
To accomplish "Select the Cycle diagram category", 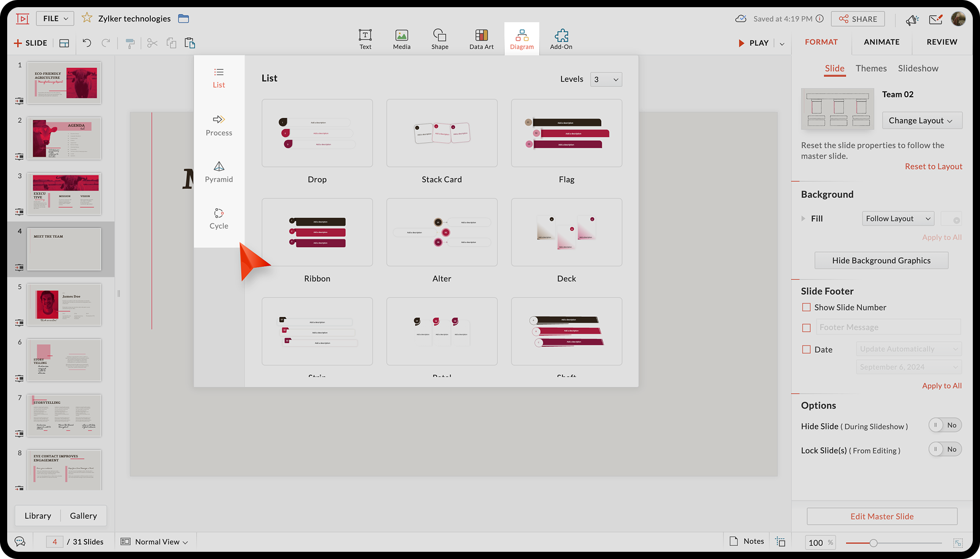I will [x=219, y=219].
